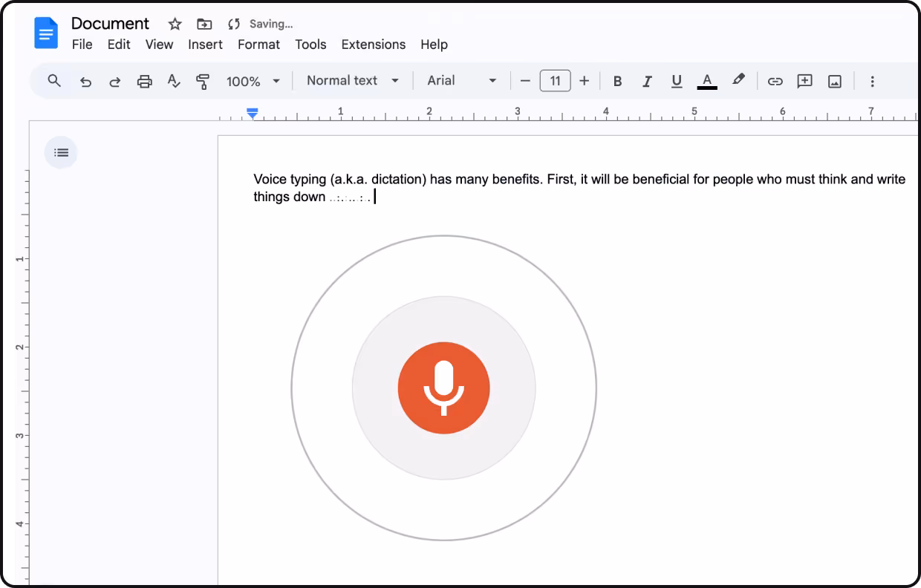
Task: Open the text color picker
Action: (x=707, y=82)
